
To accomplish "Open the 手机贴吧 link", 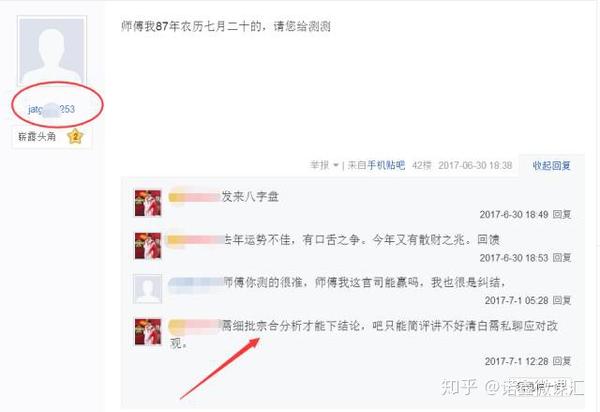I will [386, 165].
